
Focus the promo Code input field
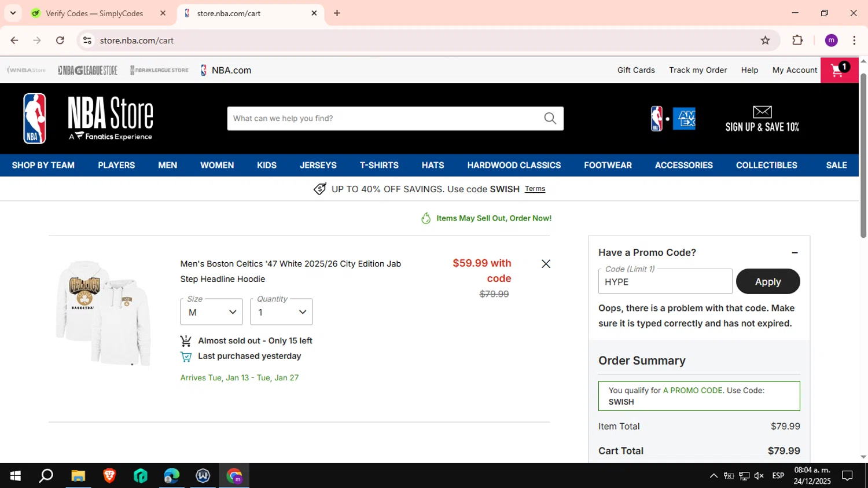point(665,281)
